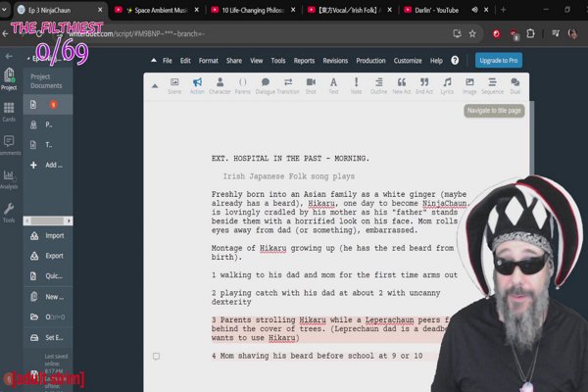
Task: Click the browser address bar URL
Action: (x=137, y=33)
